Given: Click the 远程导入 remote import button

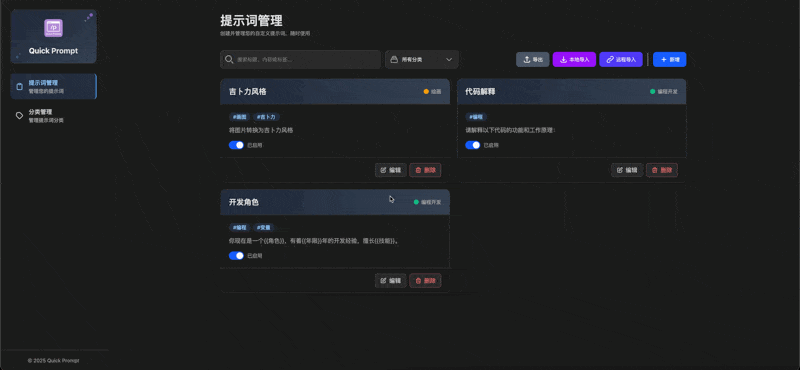Looking at the screenshot, I should (x=621, y=59).
